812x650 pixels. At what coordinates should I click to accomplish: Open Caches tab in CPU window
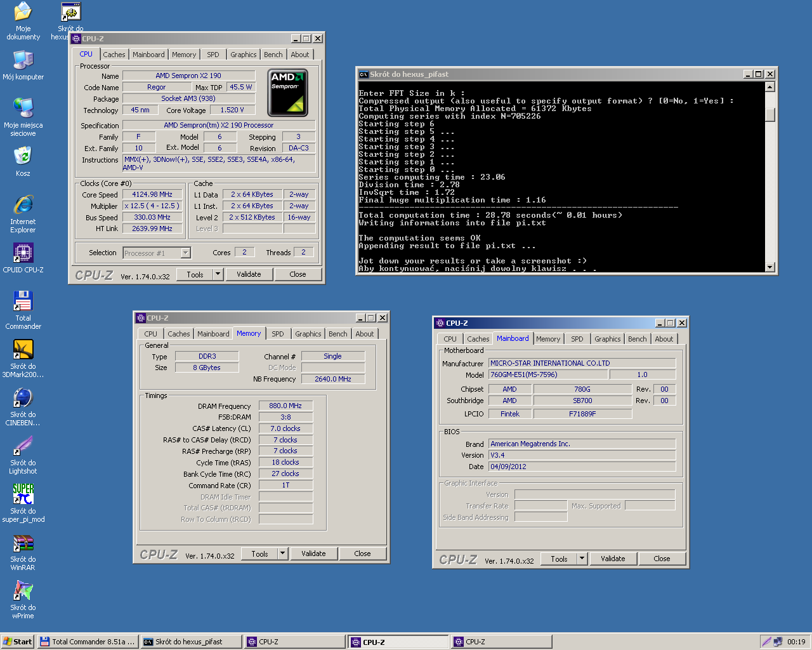(x=114, y=55)
